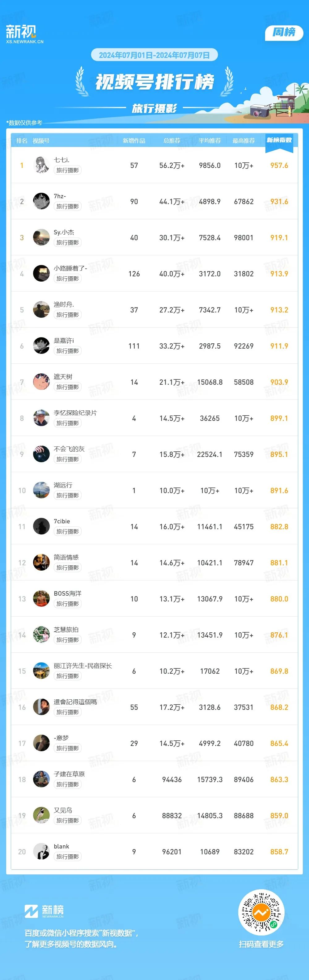This screenshot has width=309, height=980.
Task: Click the QR code at bottom right
Action: tap(261, 912)
